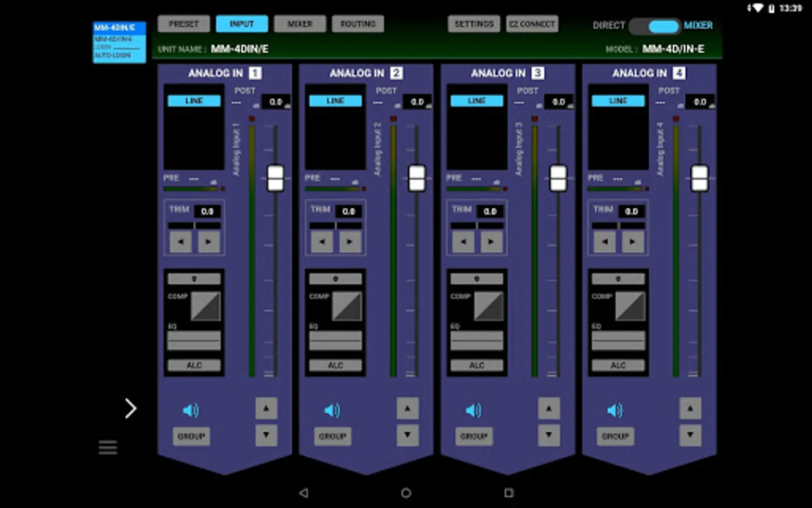This screenshot has width=812, height=508.
Task: Switch to the PRESET tab
Action: pyautogui.click(x=184, y=24)
